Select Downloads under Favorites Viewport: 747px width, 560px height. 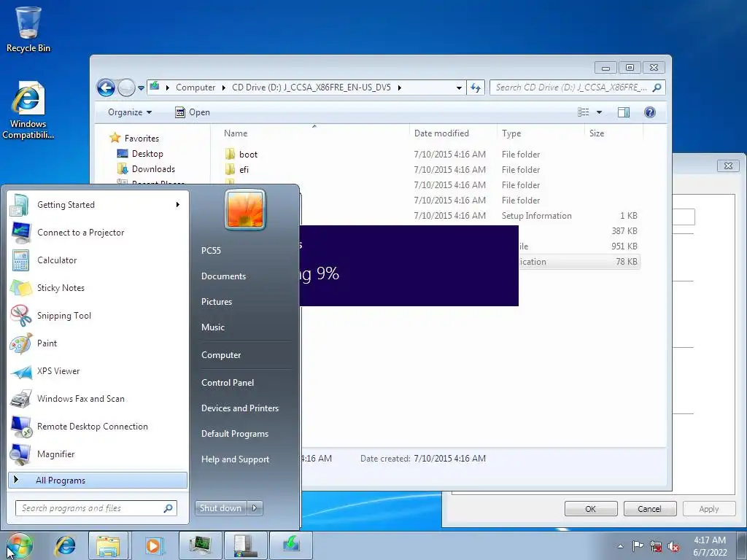(x=146, y=169)
